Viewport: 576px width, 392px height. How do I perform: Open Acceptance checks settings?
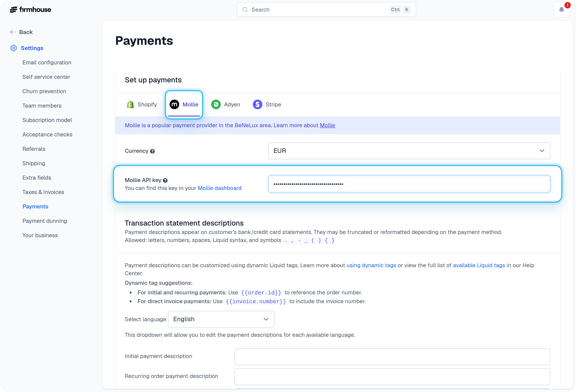47,134
